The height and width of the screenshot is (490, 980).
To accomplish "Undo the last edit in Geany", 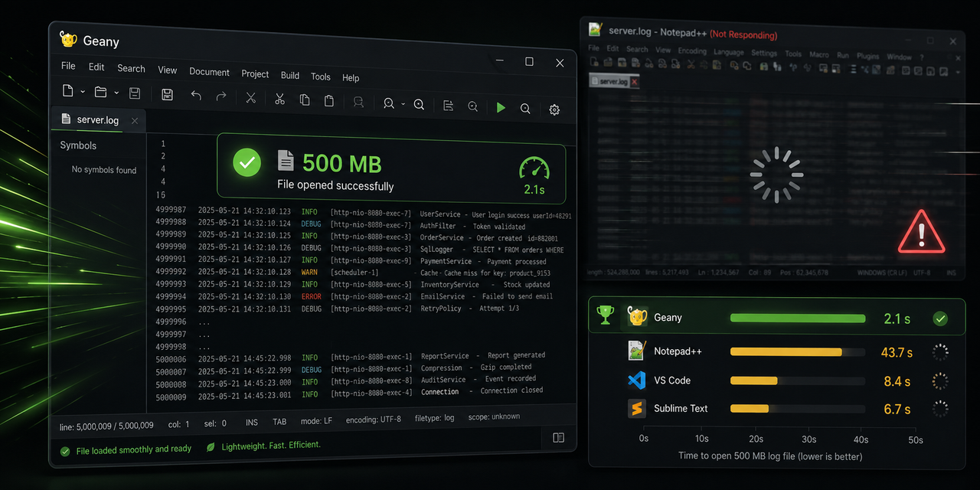I will pos(196,96).
